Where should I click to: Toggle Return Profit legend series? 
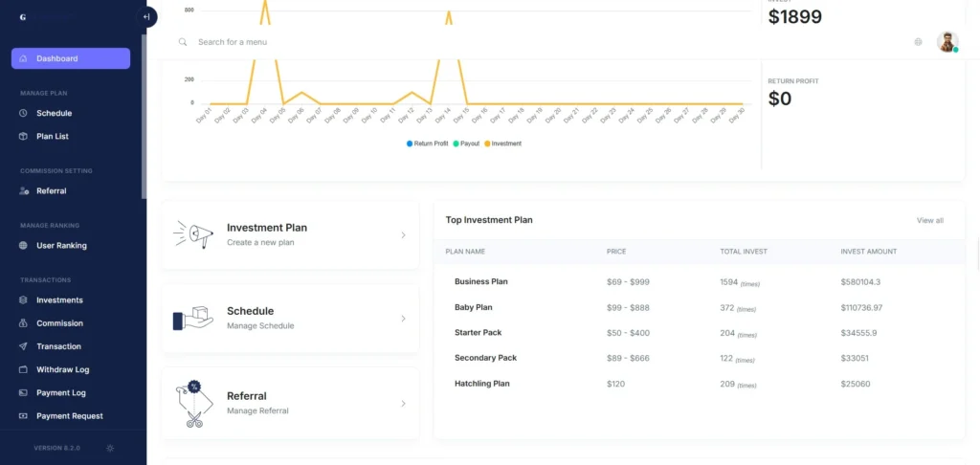coord(428,144)
